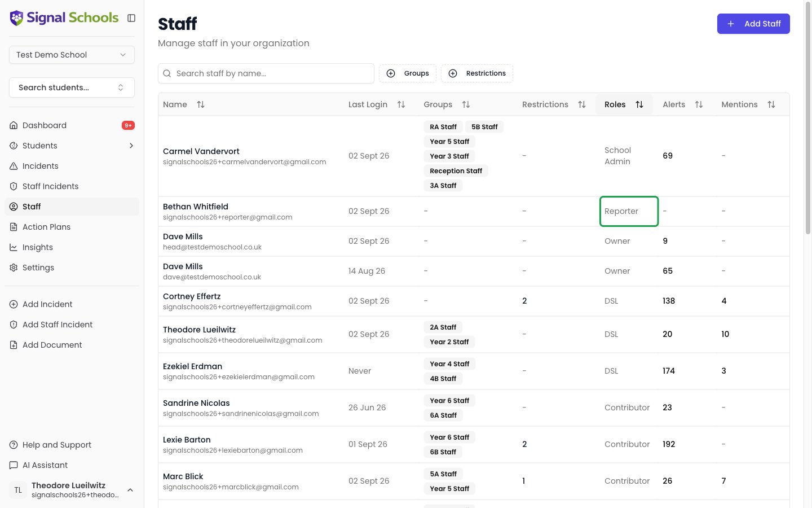Open Bethan Whitfield staff row

[474, 211]
